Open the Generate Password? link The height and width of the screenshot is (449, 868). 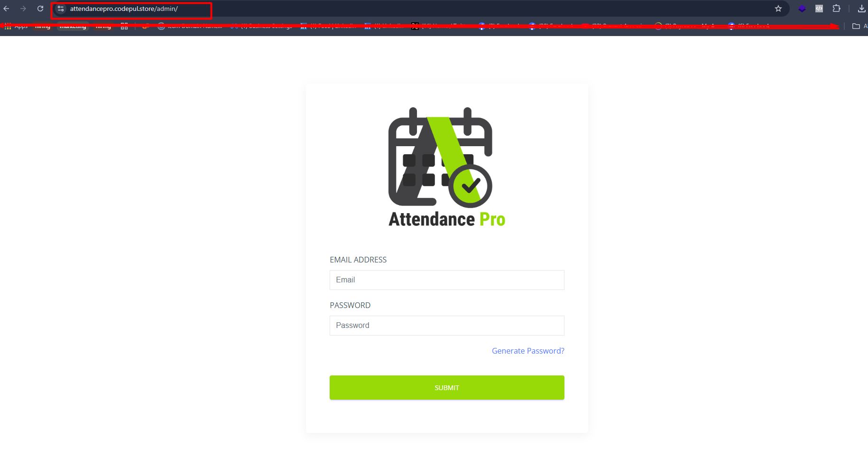[x=528, y=351]
